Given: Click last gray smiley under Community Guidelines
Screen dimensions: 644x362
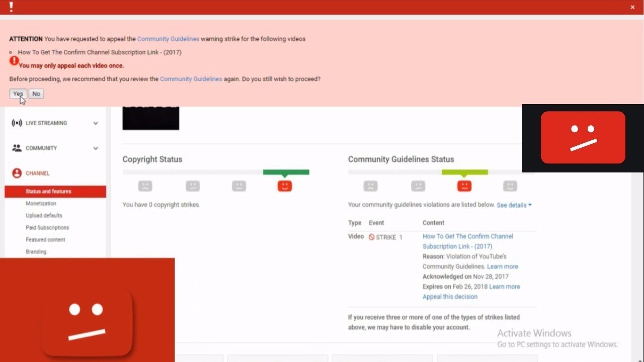Looking at the screenshot, I should click(510, 186).
